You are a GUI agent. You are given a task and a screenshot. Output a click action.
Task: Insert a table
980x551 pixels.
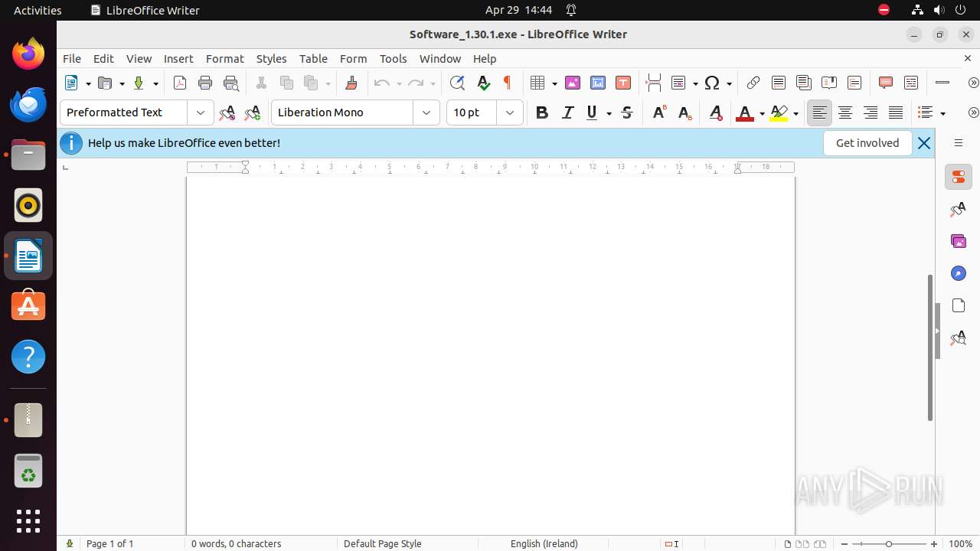click(537, 83)
